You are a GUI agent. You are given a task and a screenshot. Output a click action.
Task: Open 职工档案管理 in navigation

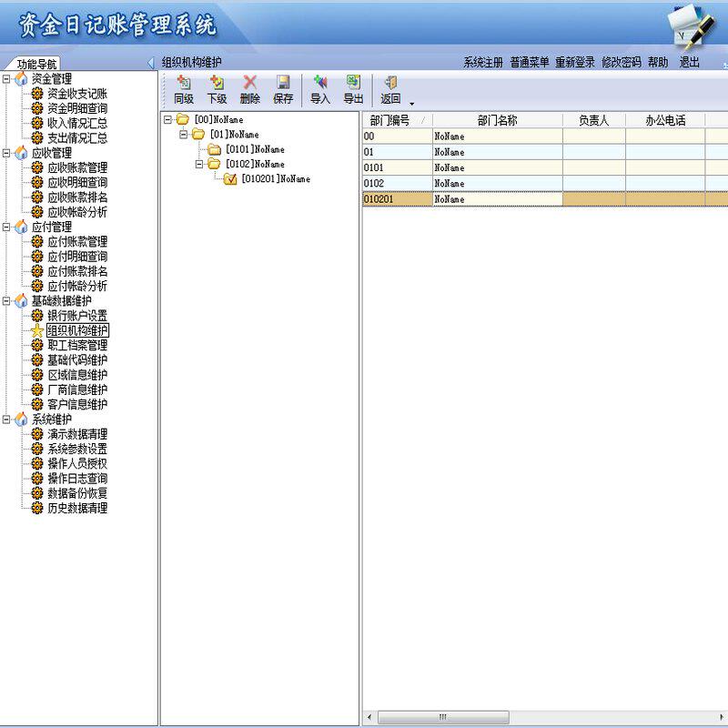pyautogui.click(x=77, y=346)
